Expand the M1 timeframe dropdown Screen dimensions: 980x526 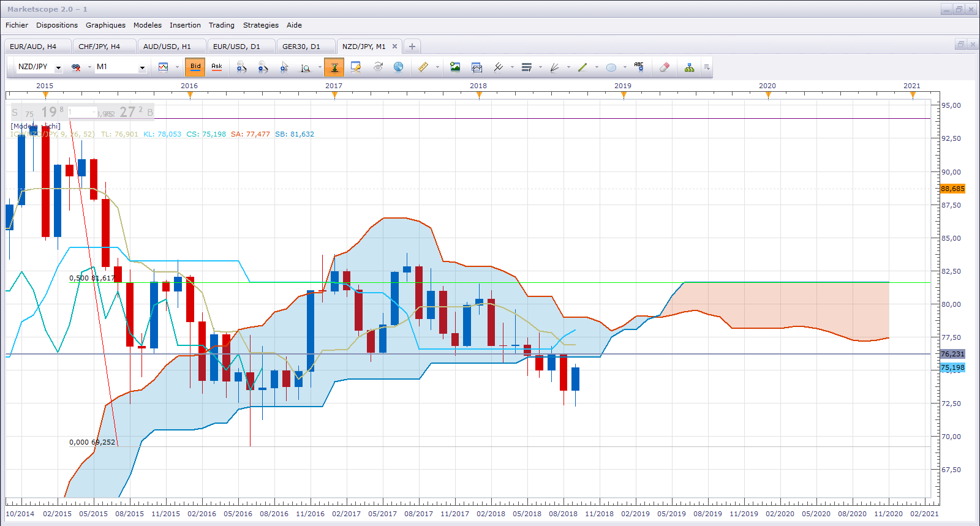point(142,67)
